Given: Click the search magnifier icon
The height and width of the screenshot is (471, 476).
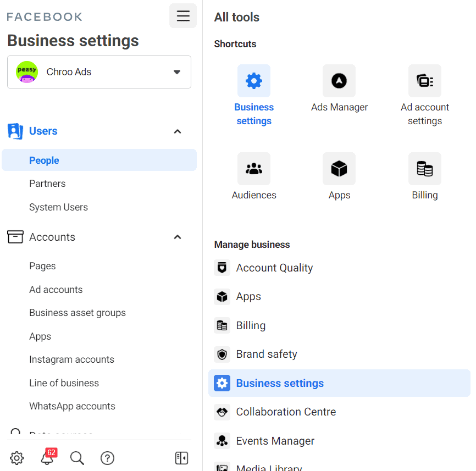Looking at the screenshot, I should 77,458.
